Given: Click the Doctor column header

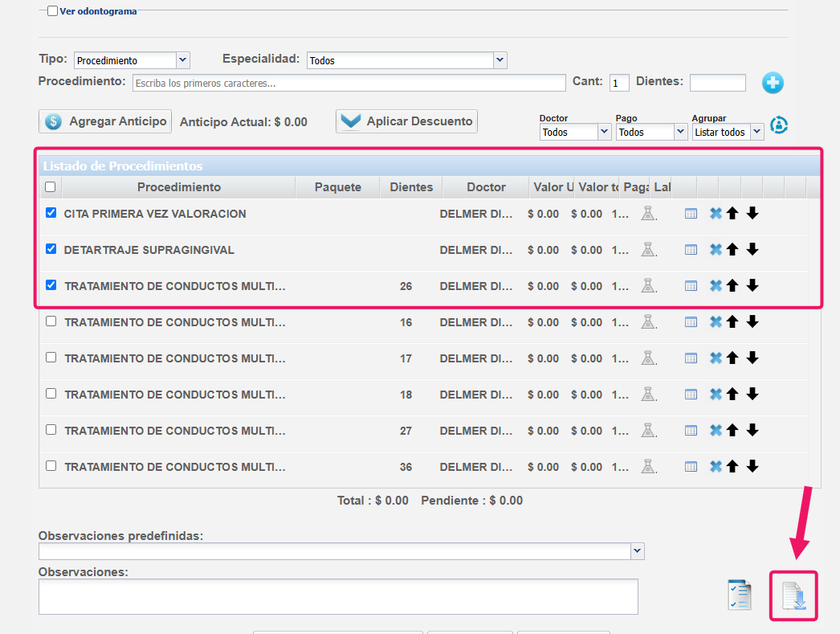Looking at the screenshot, I should click(486, 187).
